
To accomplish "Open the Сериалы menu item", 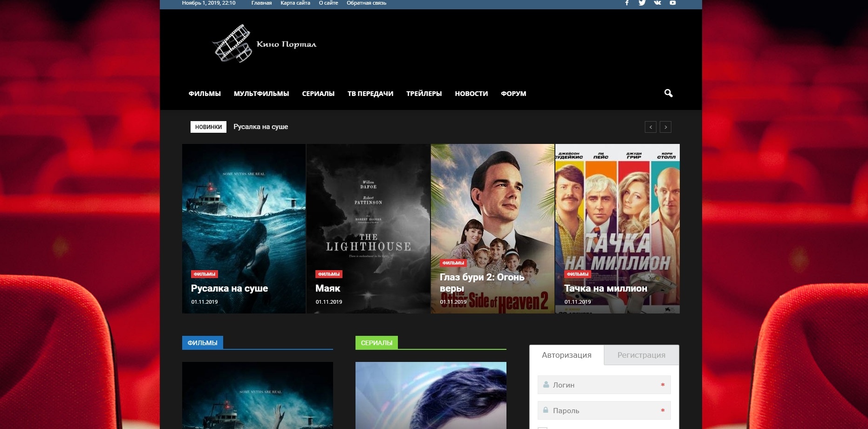I will (318, 94).
